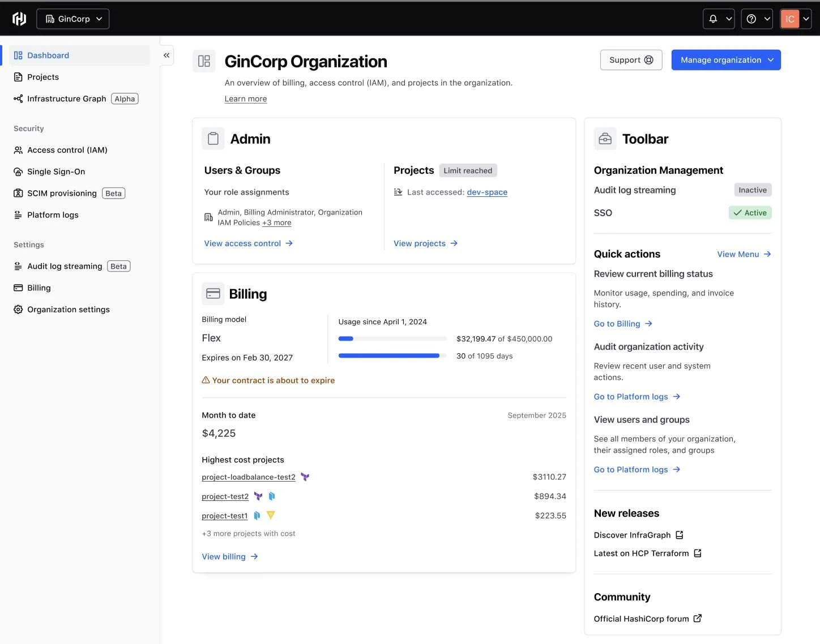Click the Limit reached badge

point(468,170)
